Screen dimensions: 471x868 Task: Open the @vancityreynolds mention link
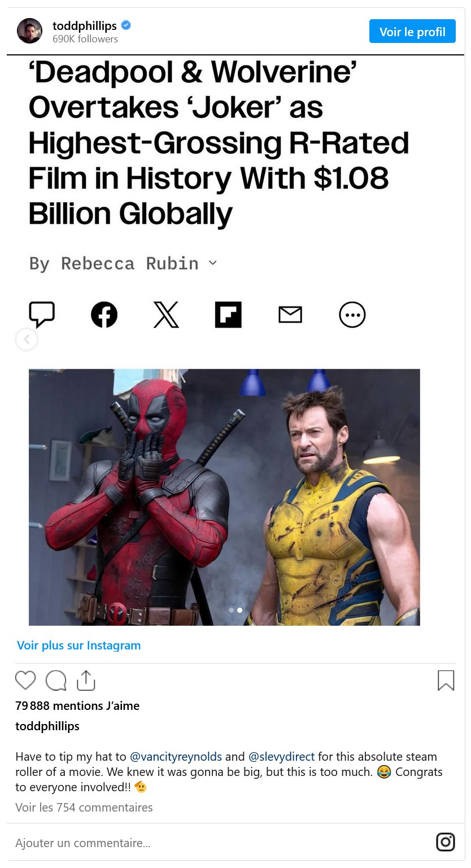(x=176, y=756)
